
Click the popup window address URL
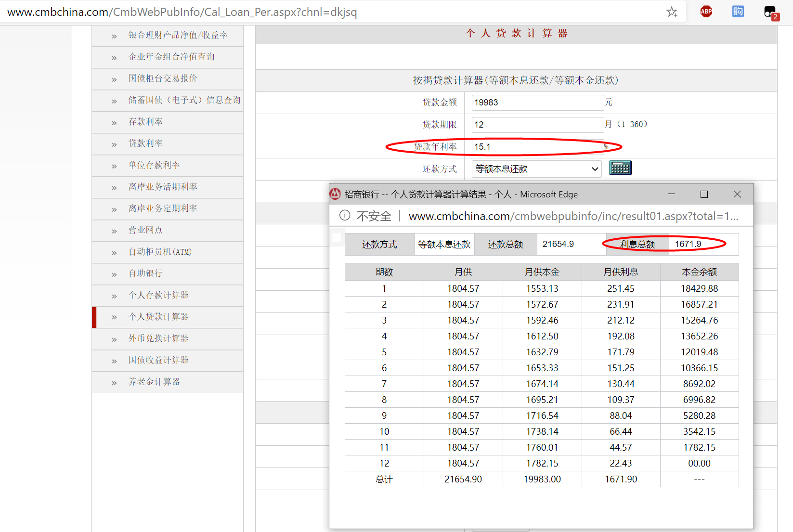pos(573,216)
